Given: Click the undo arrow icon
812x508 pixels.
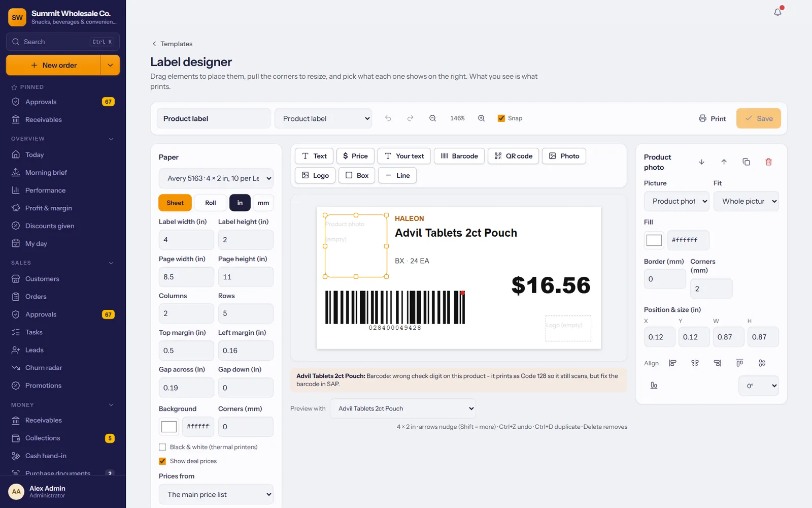Looking at the screenshot, I should click(x=388, y=118).
